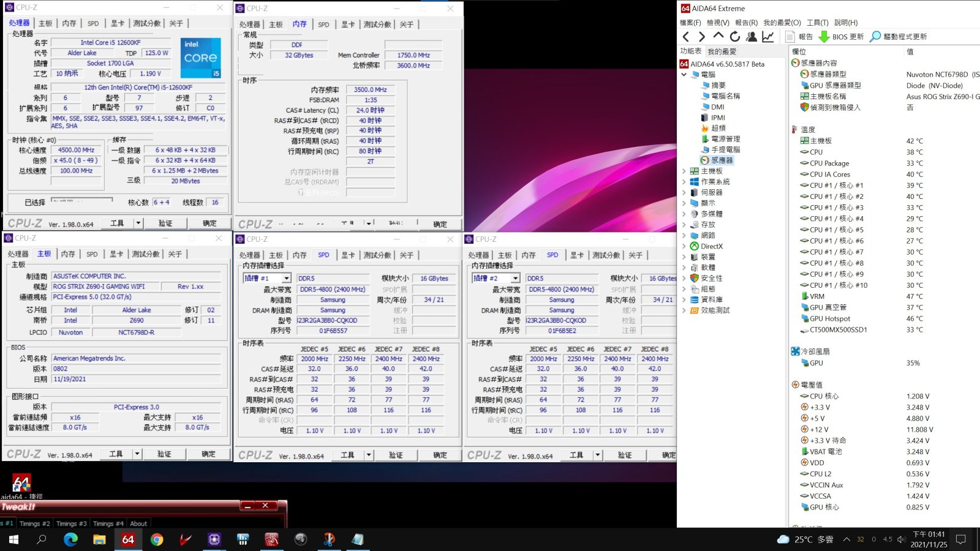Open the AIDA64 line graph toolbar icon
Image resolution: width=980 pixels, height=551 pixels.
768,37
